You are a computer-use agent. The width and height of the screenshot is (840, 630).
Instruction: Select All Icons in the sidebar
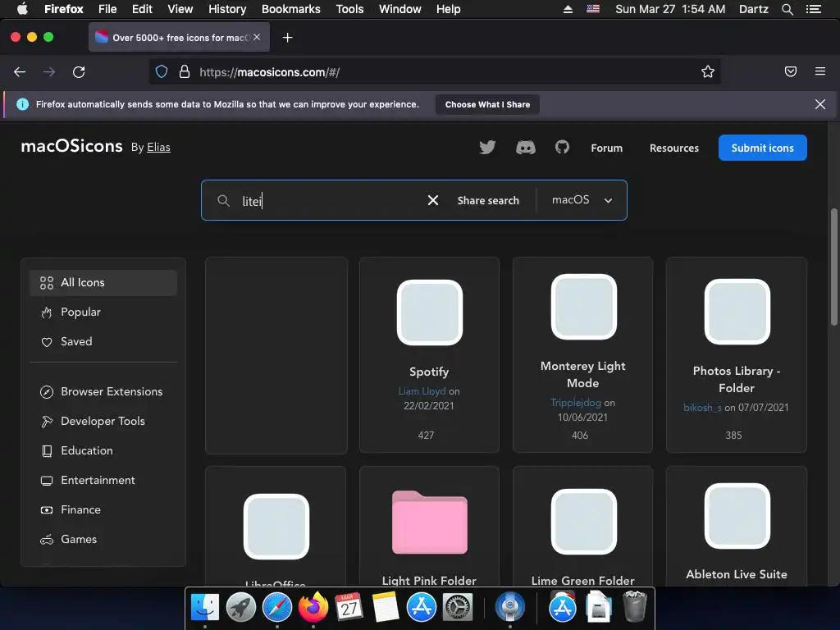103,283
